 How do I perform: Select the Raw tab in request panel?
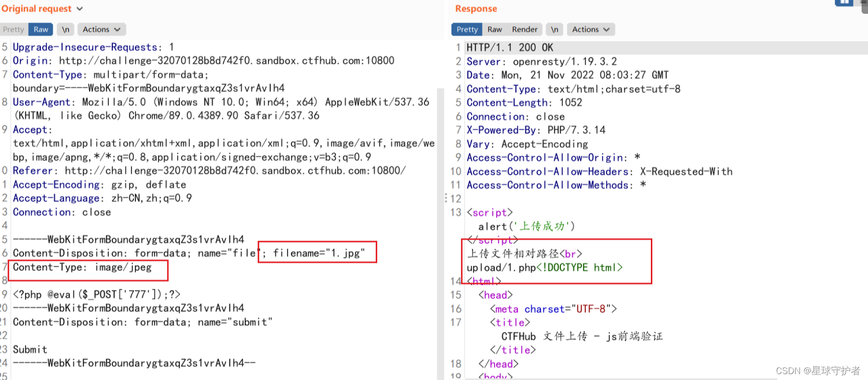41,30
